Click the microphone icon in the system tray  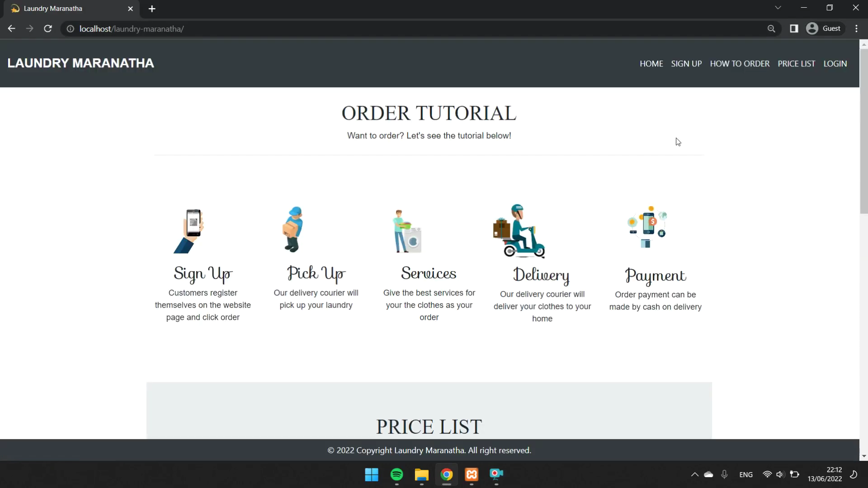pos(724,474)
